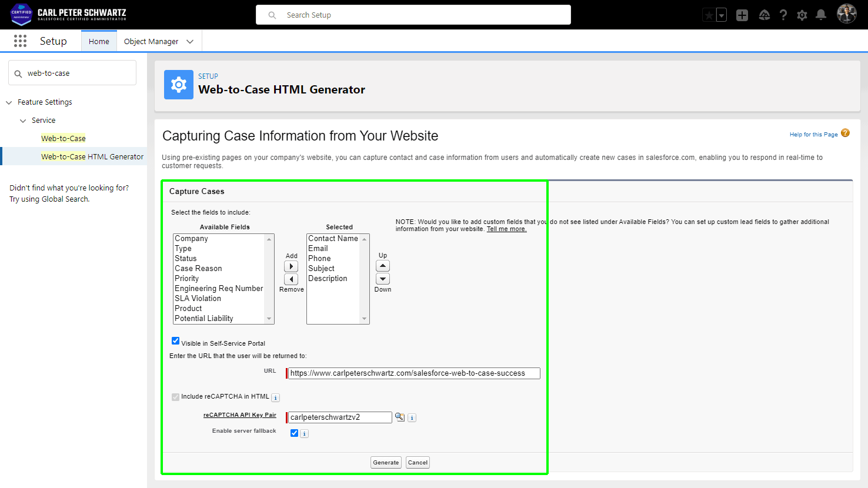This screenshot has width=868, height=488.
Task: Click the Generate button
Action: tap(386, 463)
